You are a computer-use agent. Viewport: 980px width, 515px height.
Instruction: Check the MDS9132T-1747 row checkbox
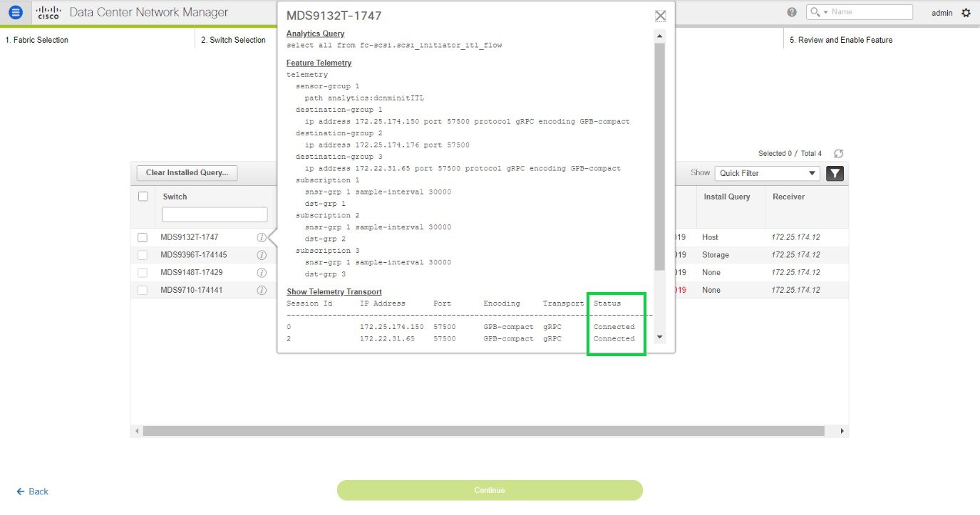tap(143, 237)
